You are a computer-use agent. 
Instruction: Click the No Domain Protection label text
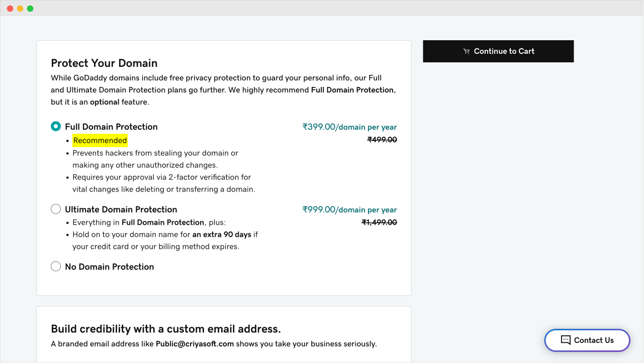point(110,266)
